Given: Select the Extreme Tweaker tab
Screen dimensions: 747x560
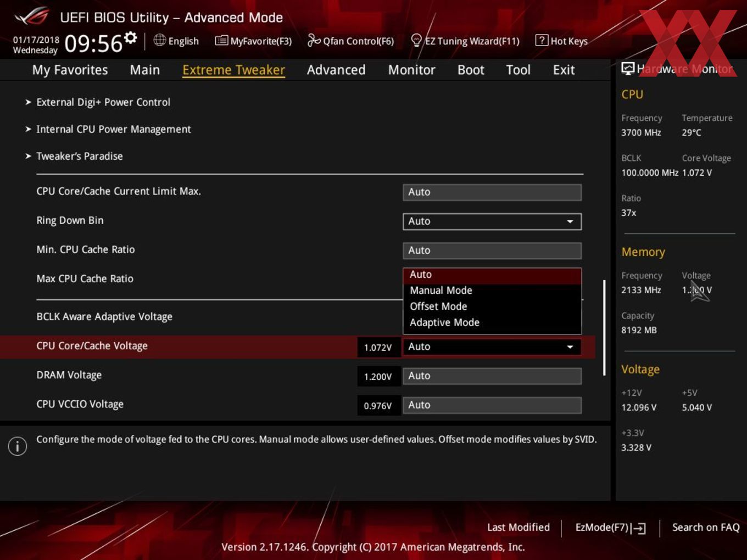Looking at the screenshot, I should point(233,70).
